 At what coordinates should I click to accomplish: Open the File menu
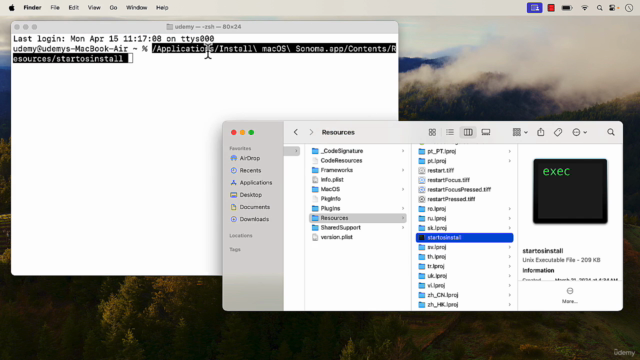(x=55, y=8)
